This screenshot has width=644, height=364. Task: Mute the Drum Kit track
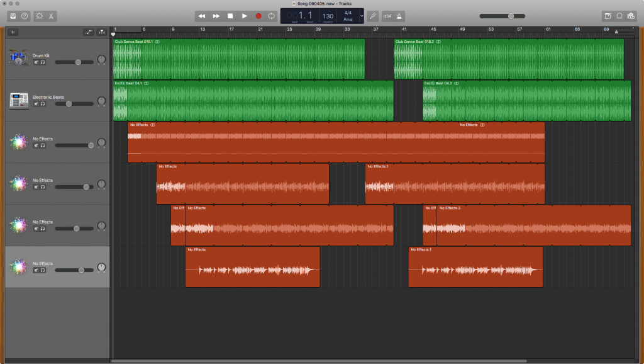(x=36, y=62)
